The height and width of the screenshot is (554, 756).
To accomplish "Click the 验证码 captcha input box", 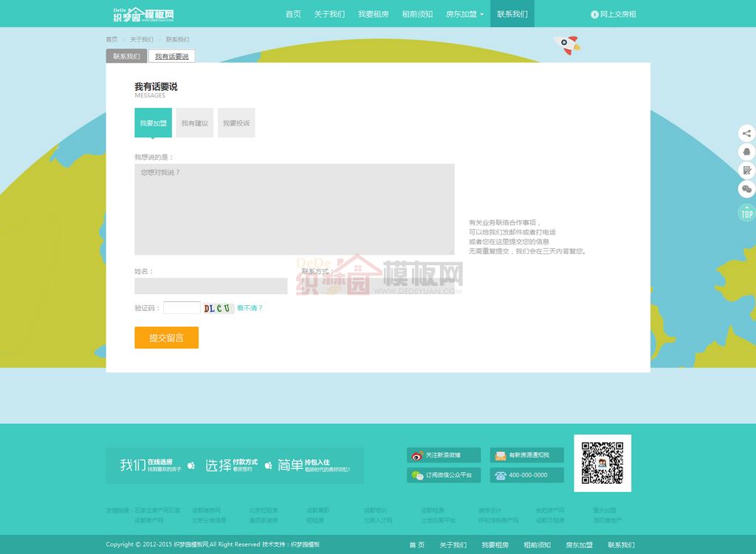I will point(182,308).
